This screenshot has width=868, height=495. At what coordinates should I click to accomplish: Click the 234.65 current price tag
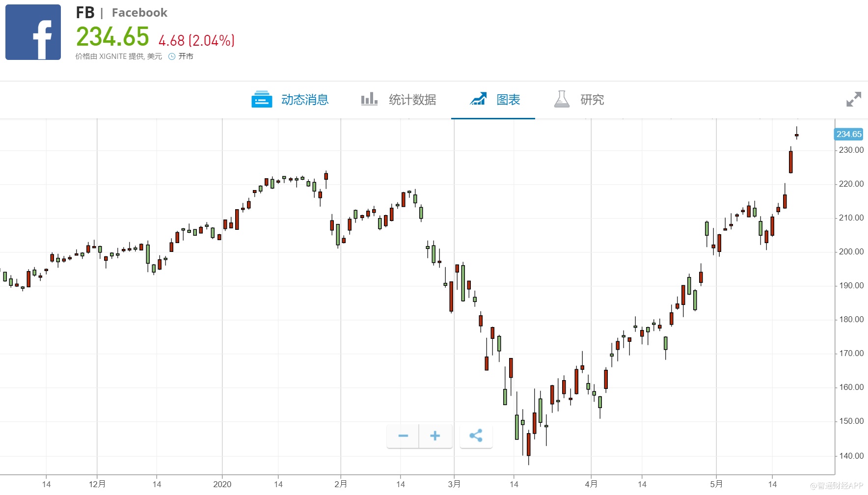[x=849, y=134]
